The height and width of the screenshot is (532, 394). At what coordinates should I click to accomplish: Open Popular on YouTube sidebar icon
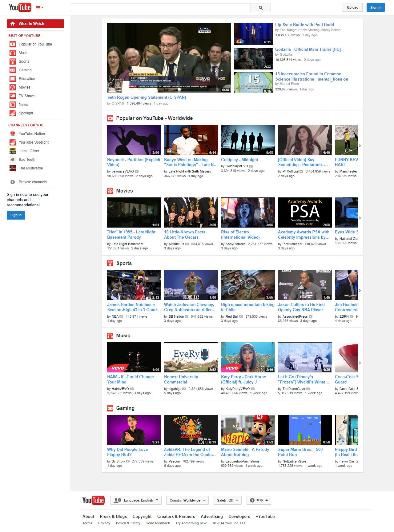click(x=13, y=44)
